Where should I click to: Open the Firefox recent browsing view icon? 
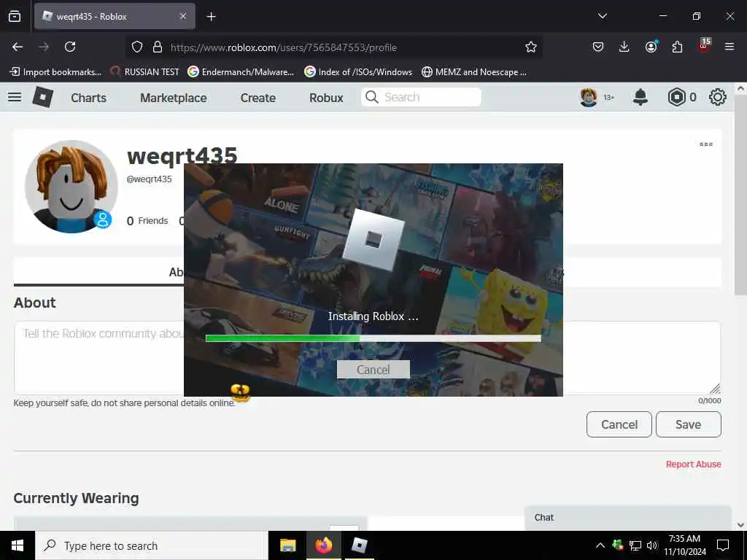[x=15, y=17]
